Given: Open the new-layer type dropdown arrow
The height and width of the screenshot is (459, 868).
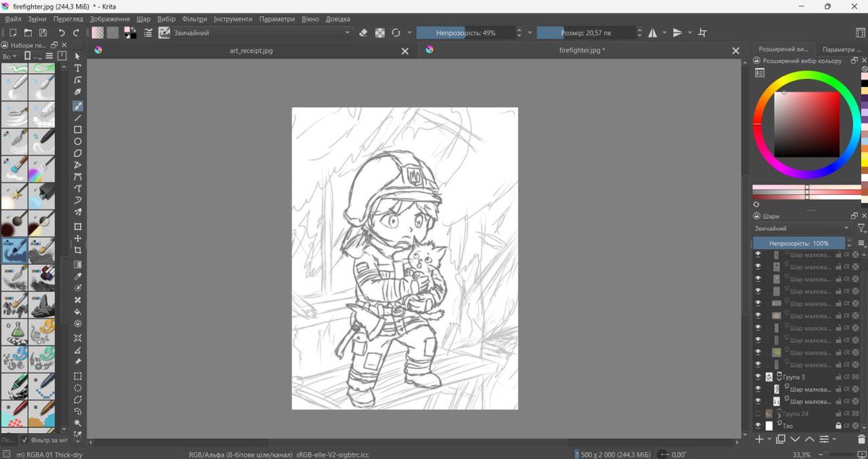Looking at the screenshot, I should coord(768,439).
